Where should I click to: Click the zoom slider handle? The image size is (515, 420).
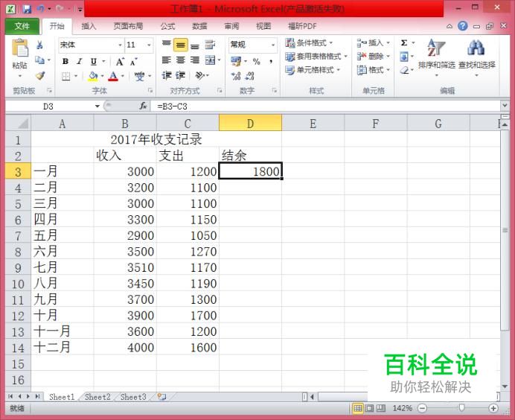pyautogui.click(x=461, y=408)
